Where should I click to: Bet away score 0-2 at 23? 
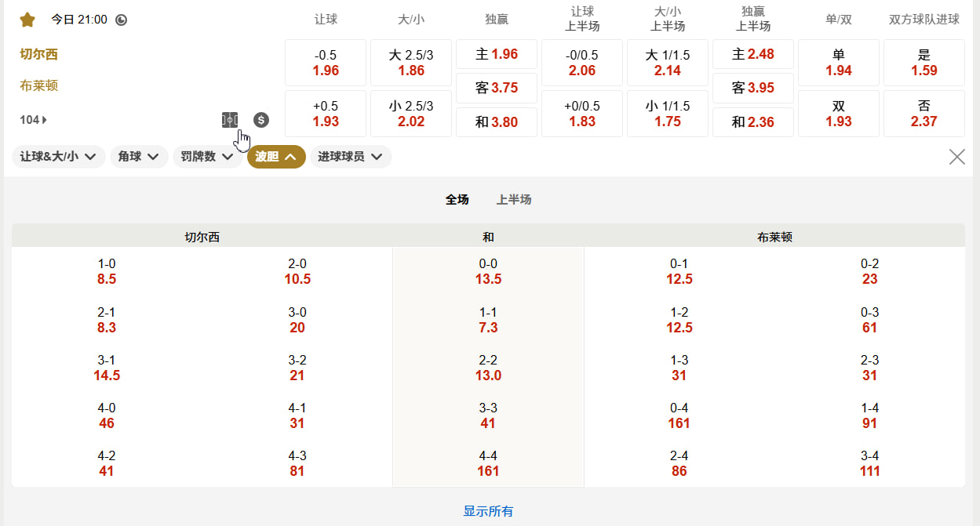point(869,271)
